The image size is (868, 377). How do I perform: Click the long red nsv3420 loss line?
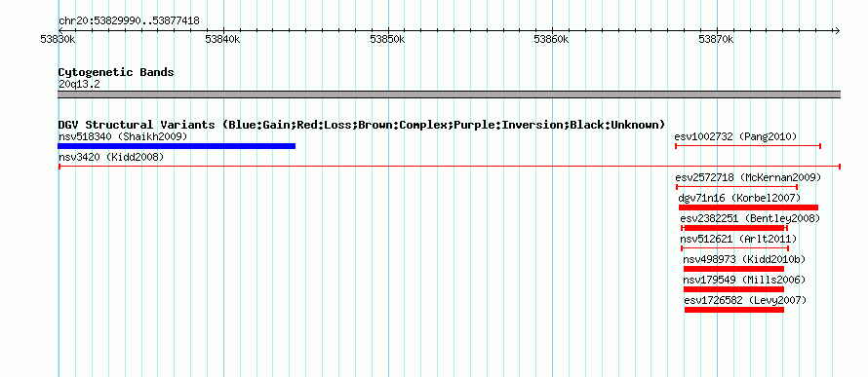(x=450, y=167)
